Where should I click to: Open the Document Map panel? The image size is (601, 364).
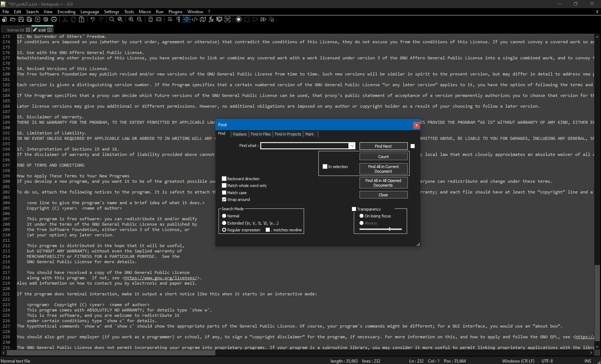[203, 19]
